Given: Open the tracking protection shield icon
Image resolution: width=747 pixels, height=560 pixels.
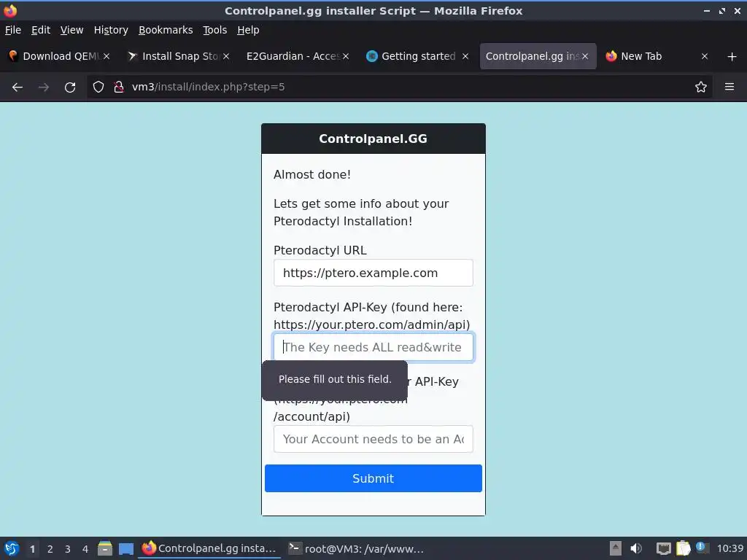Looking at the screenshot, I should pyautogui.click(x=98, y=87).
